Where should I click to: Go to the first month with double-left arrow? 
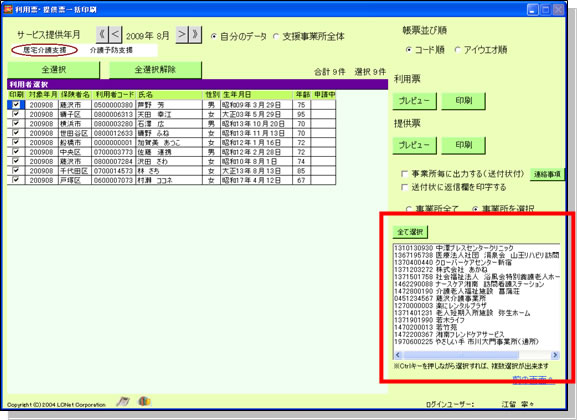[102, 35]
